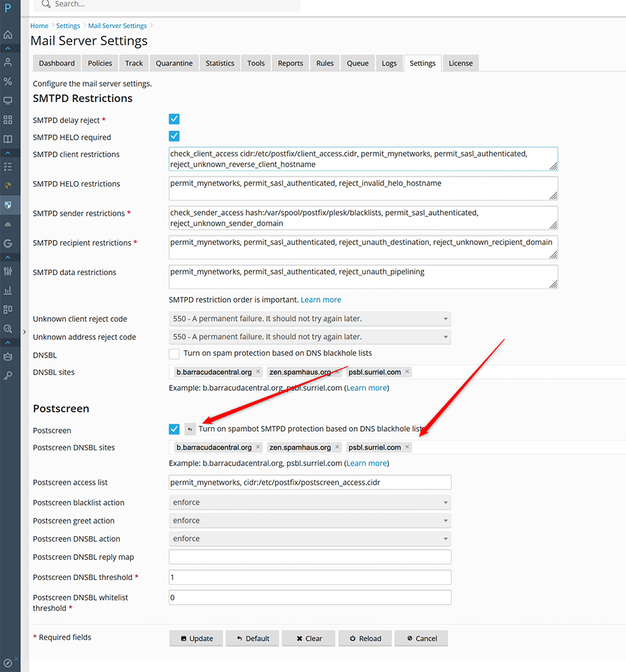Click the Postscreen DNSBL reply map field
The image size is (626, 672).
[x=310, y=557]
